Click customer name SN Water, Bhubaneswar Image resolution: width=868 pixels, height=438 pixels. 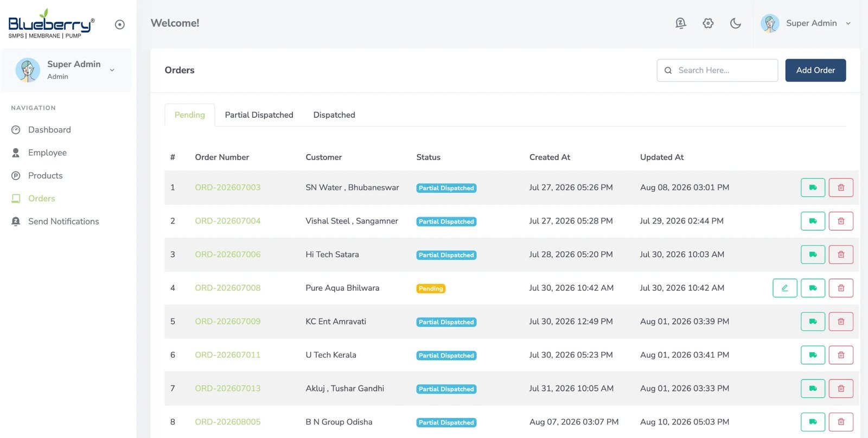[352, 187]
